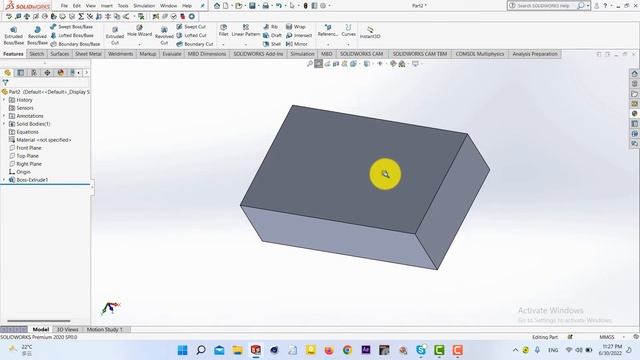Toggle the Zoom to Area view tool

(x=318, y=64)
